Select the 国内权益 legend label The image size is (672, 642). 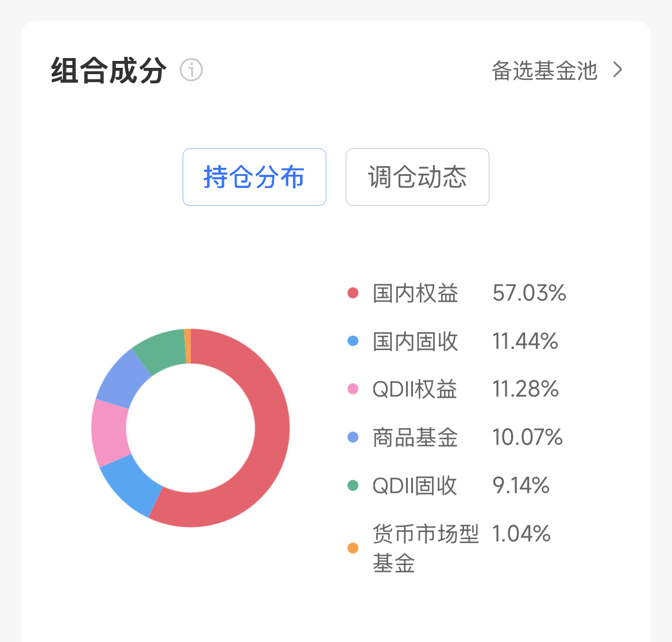[415, 293]
